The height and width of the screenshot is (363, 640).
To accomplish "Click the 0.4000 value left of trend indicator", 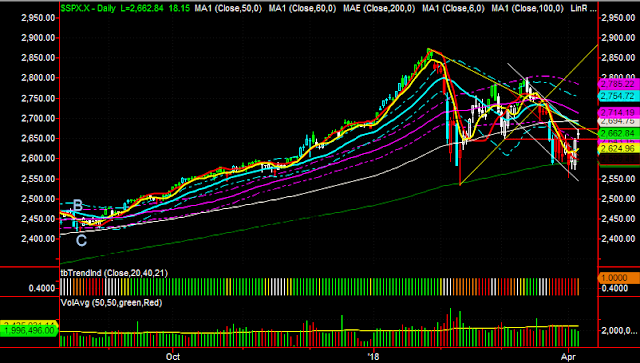I will point(42,288).
